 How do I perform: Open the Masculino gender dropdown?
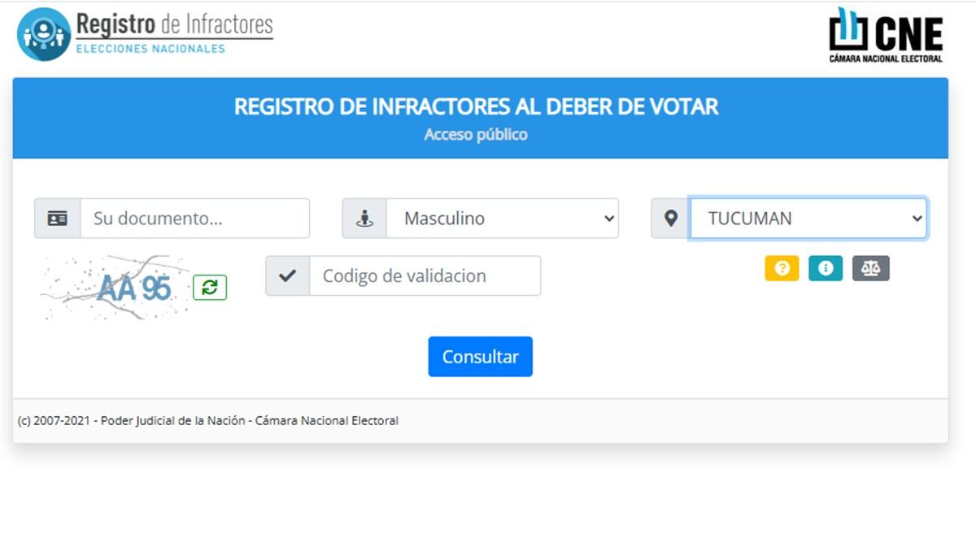502,219
